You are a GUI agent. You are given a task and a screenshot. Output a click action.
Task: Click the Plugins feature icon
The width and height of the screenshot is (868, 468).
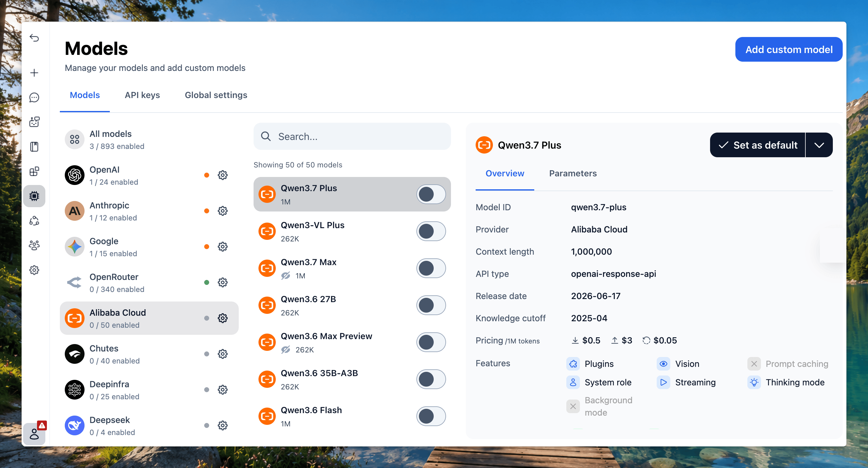(x=573, y=363)
